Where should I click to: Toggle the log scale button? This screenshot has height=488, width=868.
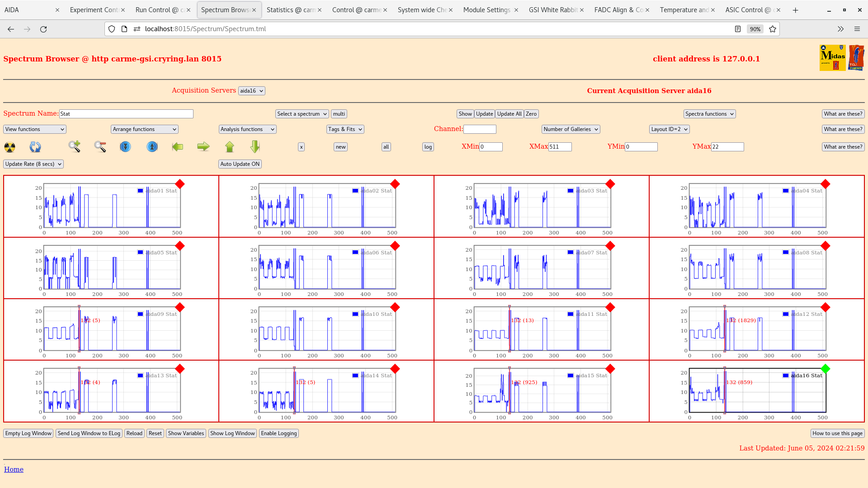[x=428, y=147]
